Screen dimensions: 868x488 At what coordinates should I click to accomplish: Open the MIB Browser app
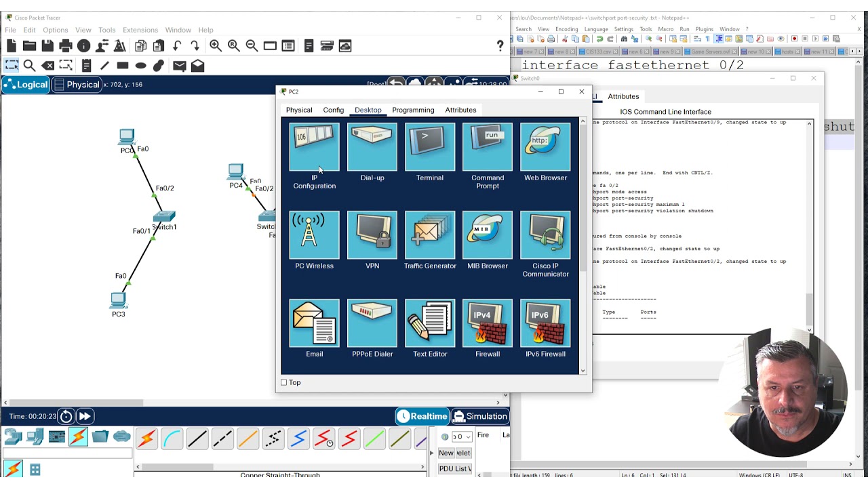point(488,235)
